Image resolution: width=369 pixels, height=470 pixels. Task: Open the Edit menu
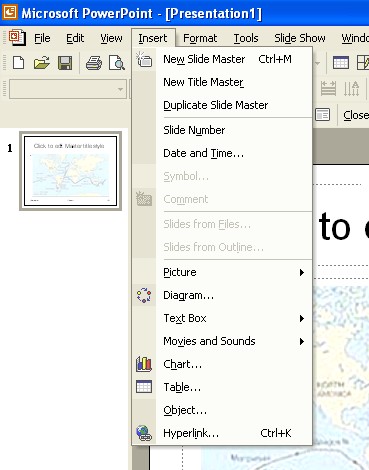(x=75, y=38)
